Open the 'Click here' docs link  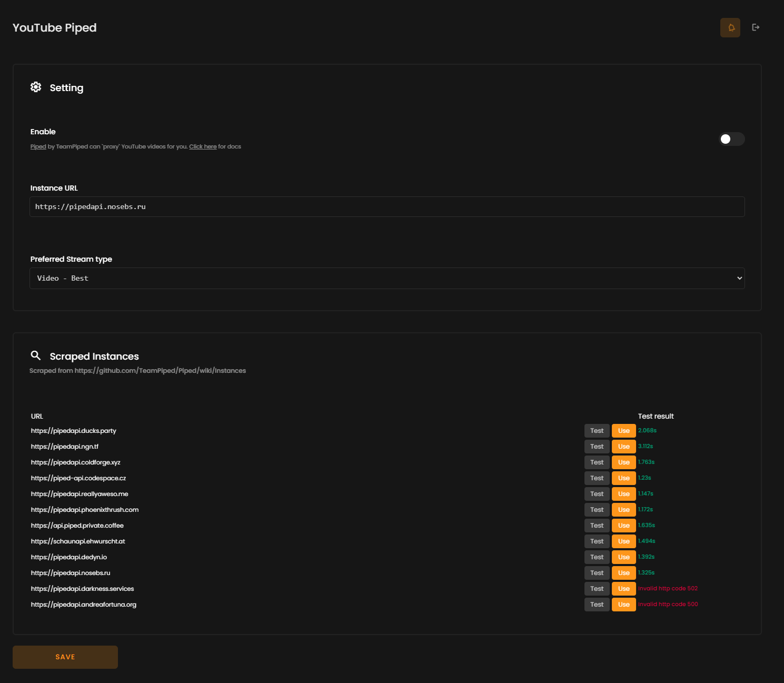click(x=203, y=146)
